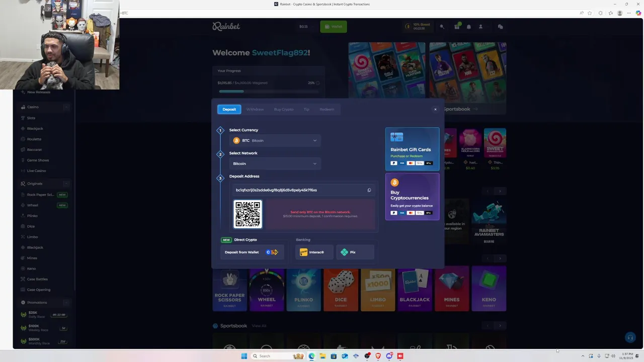The width and height of the screenshot is (644, 362).
Task: Open the Buy Cryptocurrencies card
Action: [412, 197]
